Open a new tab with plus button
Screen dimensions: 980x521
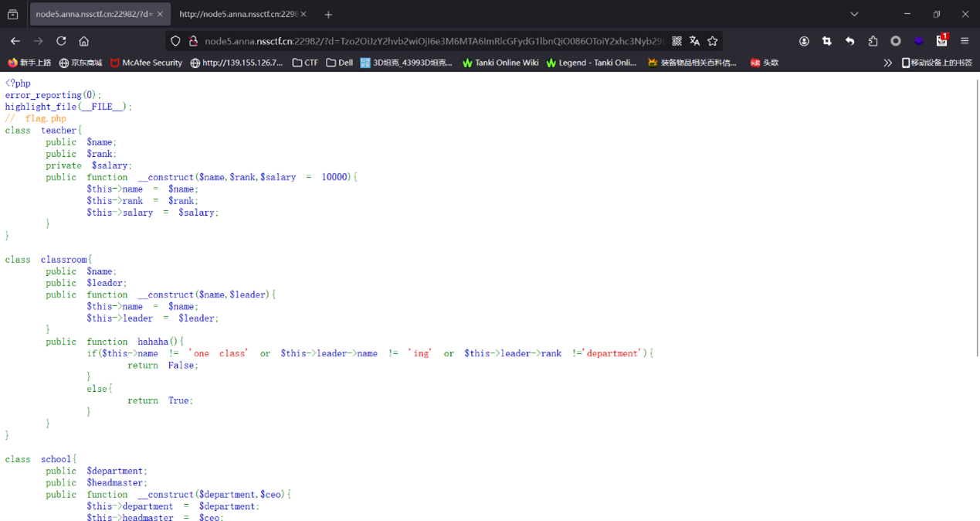(328, 14)
